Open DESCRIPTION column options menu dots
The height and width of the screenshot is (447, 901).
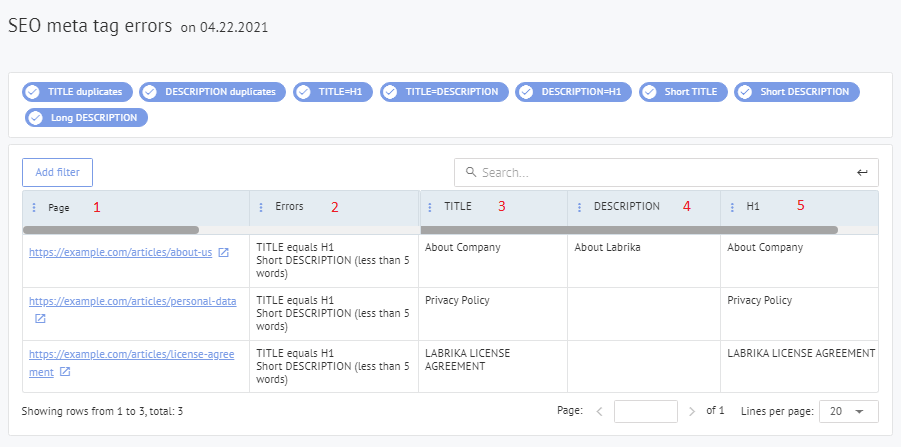coord(580,207)
